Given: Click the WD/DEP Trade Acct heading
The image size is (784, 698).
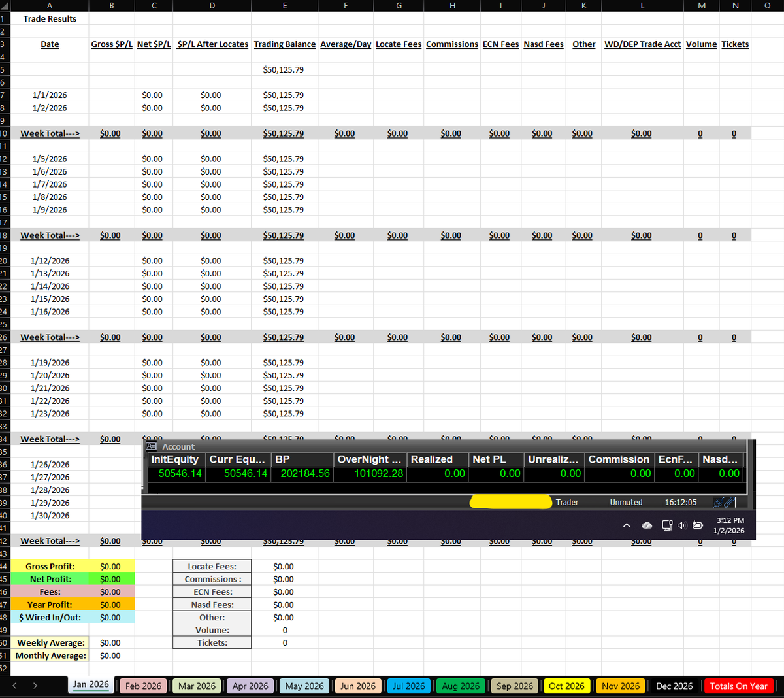Looking at the screenshot, I should (x=642, y=44).
